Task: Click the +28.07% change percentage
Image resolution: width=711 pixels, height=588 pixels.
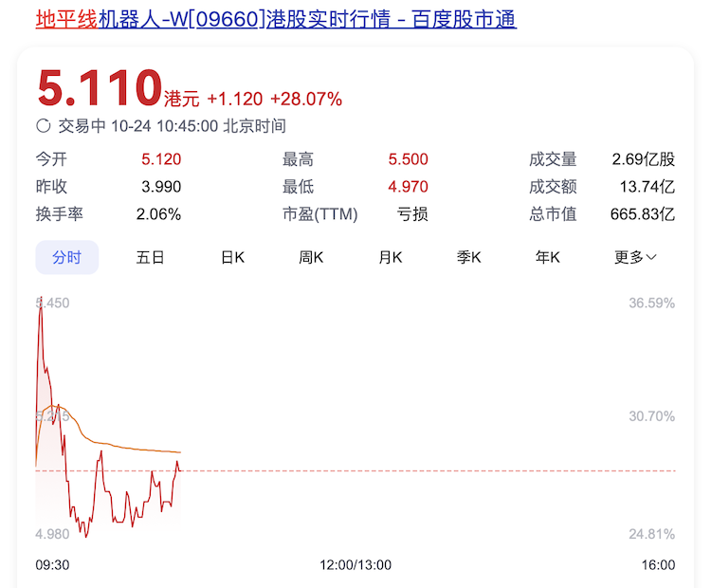Action: coord(305,100)
